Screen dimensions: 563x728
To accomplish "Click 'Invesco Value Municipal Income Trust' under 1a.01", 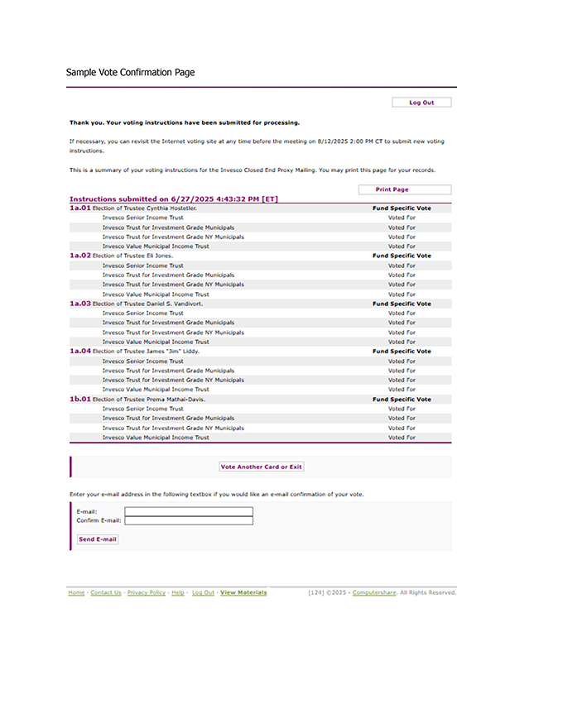I will point(156,247).
